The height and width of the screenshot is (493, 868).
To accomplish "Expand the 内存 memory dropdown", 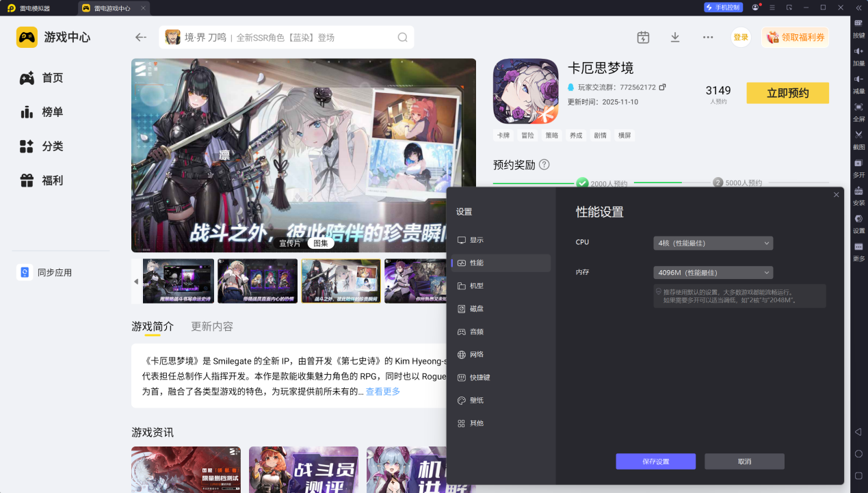I will coord(713,272).
